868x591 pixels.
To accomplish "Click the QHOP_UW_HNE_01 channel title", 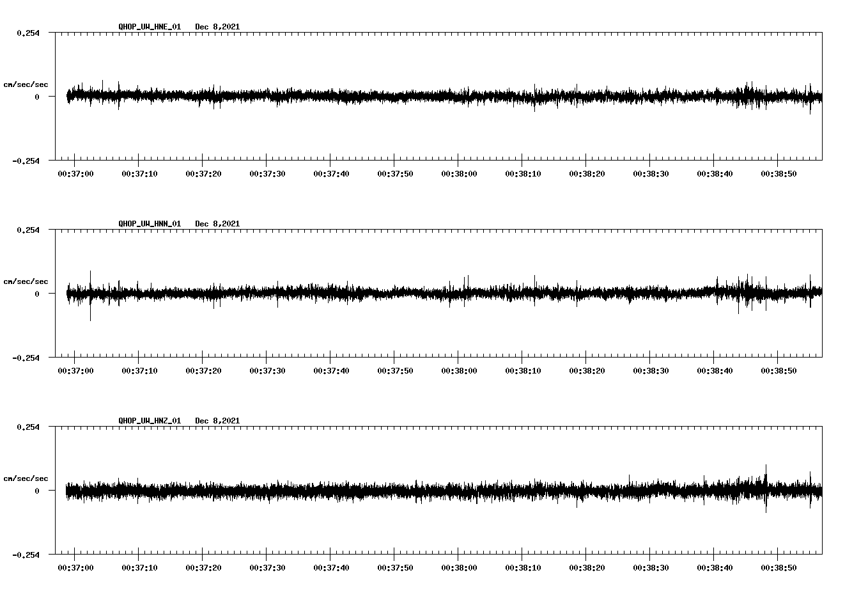I will pos(150,27).
